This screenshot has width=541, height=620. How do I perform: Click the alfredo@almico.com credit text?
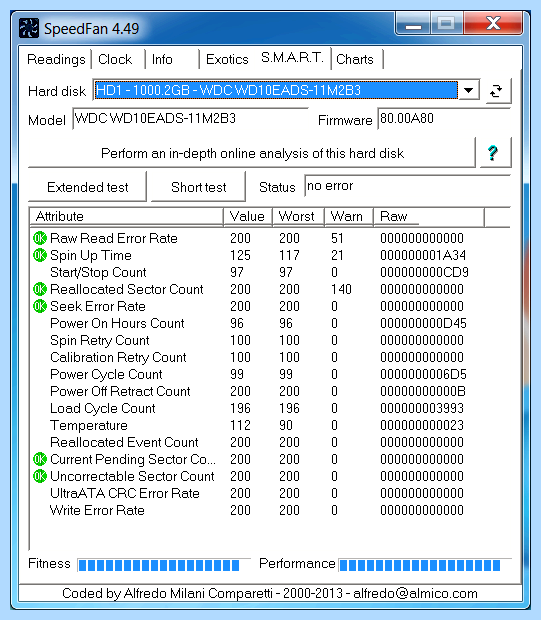tap(415, 593)
